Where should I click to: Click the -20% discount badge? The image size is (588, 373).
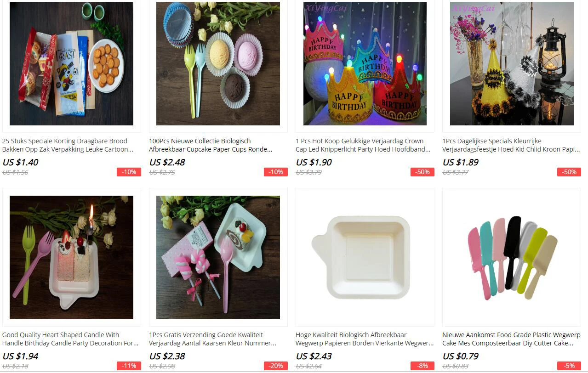(x=276, y=366)
